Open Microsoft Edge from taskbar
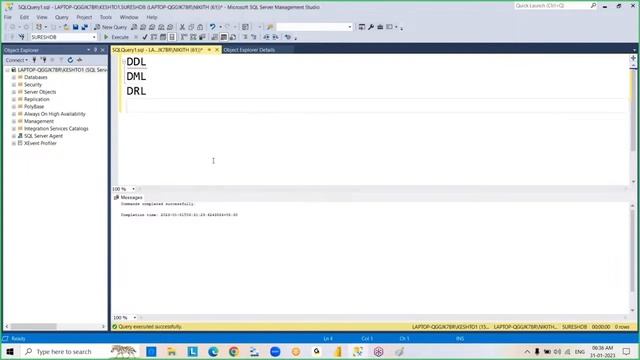The width and height of the screenshot is (640, 360). point(213,351)
